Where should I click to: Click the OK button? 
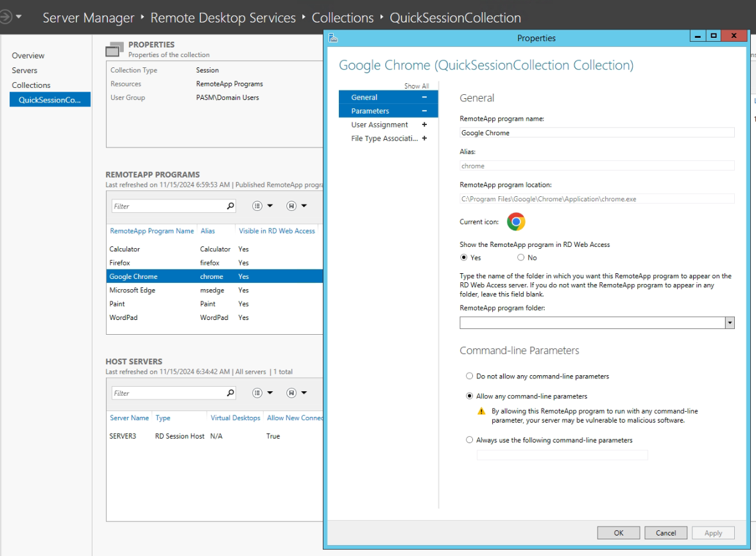click(619, 533)
